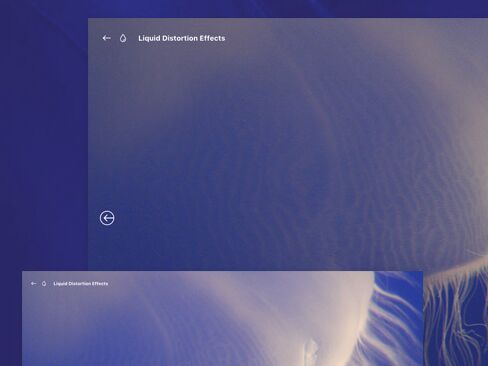Click the small back arrow in lower panel
Image resolution: width=488 pixels, height=366 pixels.
[x=33, y=284]
